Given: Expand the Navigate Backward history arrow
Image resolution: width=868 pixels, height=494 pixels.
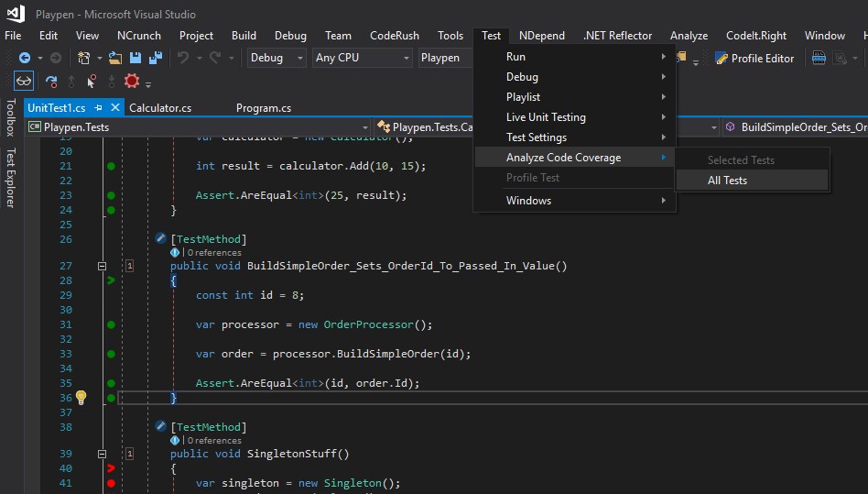Looking at the screenshot, I should pyautogui.click(x=40, y=58).
